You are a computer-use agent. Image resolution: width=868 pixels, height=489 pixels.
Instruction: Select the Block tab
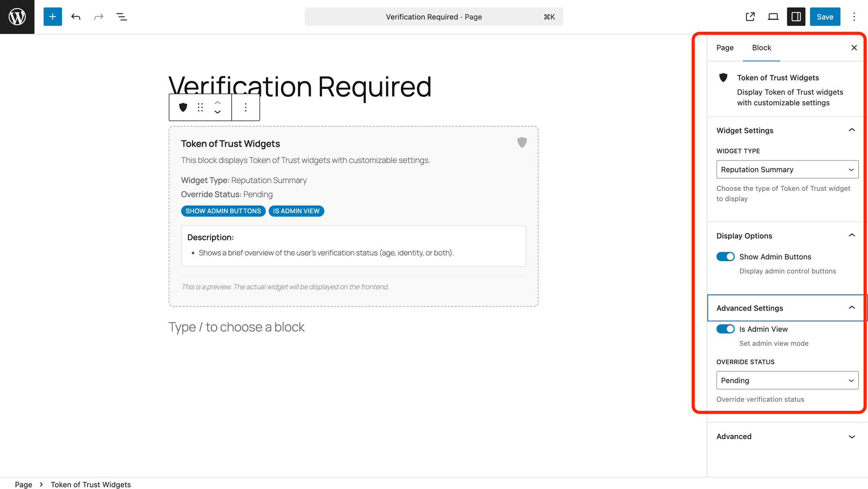pos(761,48)
